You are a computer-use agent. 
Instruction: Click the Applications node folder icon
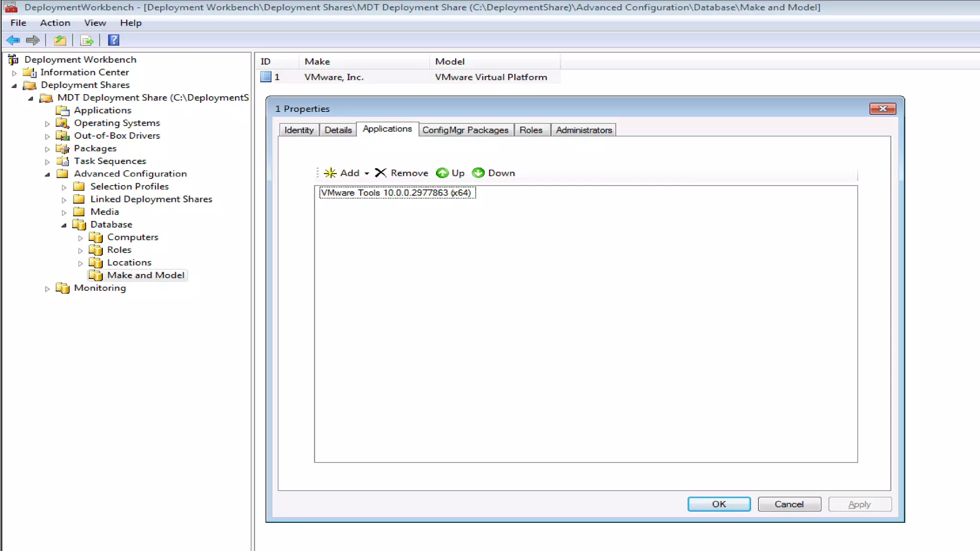pyautogui.click(x=63, y=110)
